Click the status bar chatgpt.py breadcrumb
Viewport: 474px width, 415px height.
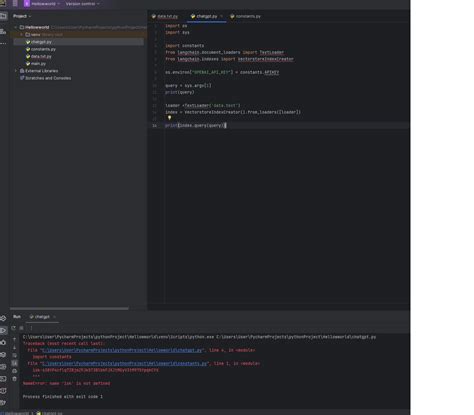pos(49,413)
